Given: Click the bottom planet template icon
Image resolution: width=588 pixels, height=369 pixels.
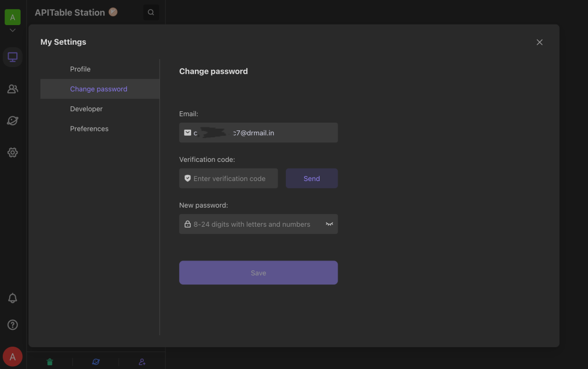Looking at the screenshot, I should (x=96, y=362).
